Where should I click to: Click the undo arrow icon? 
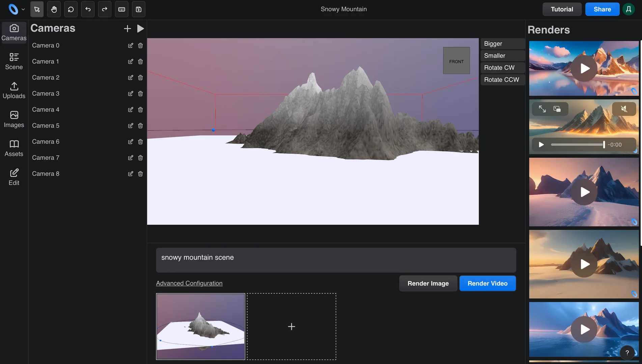(x=88, y=9)
